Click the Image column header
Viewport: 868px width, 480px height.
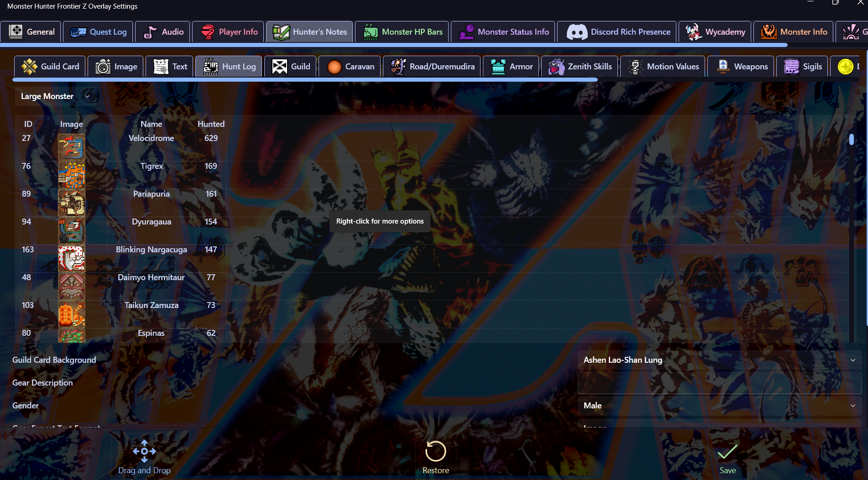click(x=72, y=124)
